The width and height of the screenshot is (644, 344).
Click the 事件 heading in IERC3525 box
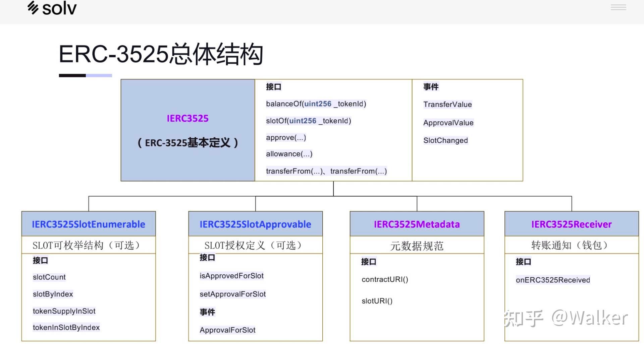pyautogui.click(x=431, y=87)
